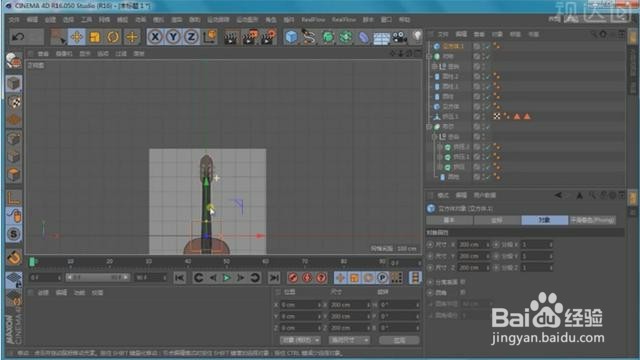
Task: Switch to the Basic attribute tab
Action: 449,220
